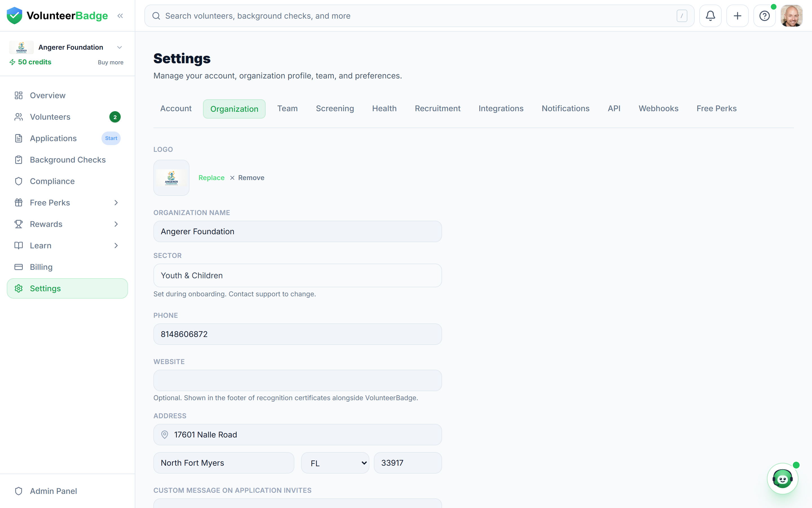
Task: Open user profile avatar menu
Action: coord(791,16)
